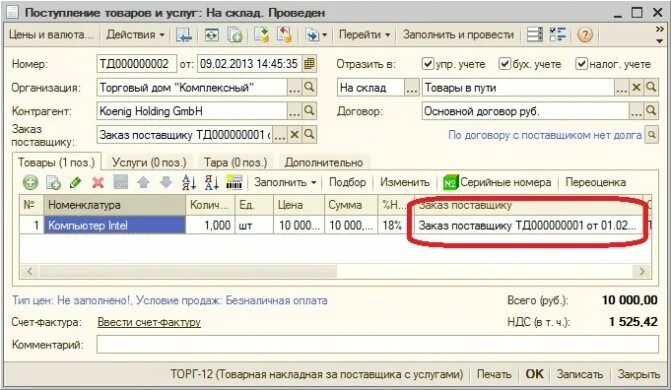This screenshot has height=390, width=671.
Task: Toggle the налог. учете checkbox
Action: (x=581, y=64)
